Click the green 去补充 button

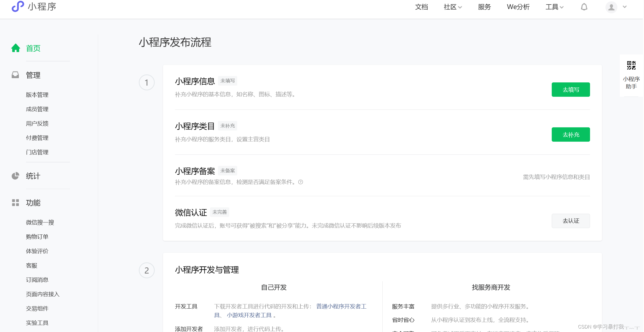click(571, 135)
